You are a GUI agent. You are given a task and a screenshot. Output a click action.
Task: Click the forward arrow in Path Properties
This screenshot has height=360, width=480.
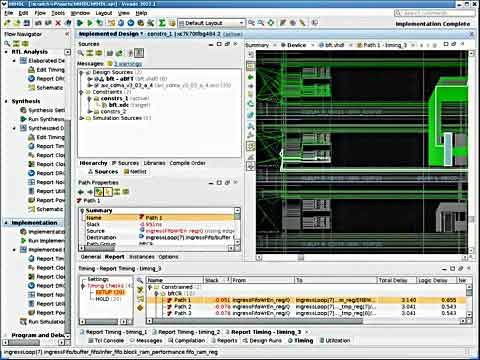point(90,192)
